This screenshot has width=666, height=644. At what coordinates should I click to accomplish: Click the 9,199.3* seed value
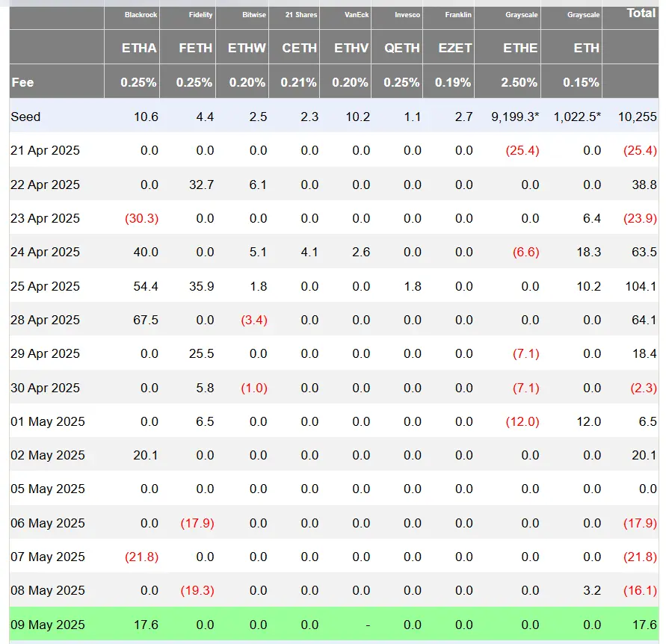click(x=515, y=117)
